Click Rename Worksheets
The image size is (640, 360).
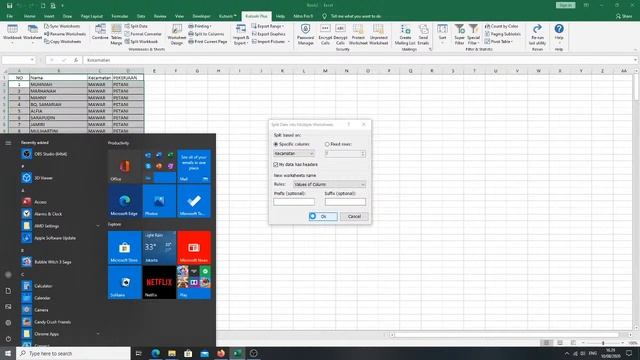[x=65, y=34]
